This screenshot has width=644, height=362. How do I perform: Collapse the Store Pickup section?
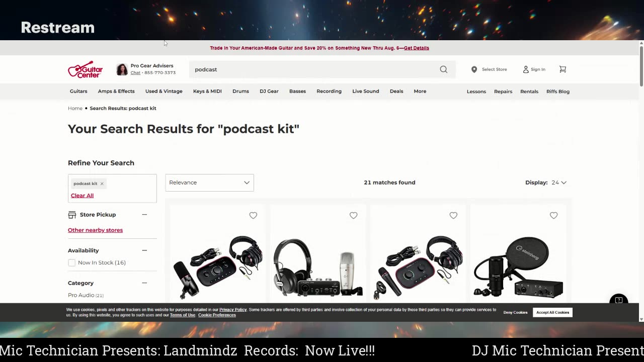(x=144, y=215)
